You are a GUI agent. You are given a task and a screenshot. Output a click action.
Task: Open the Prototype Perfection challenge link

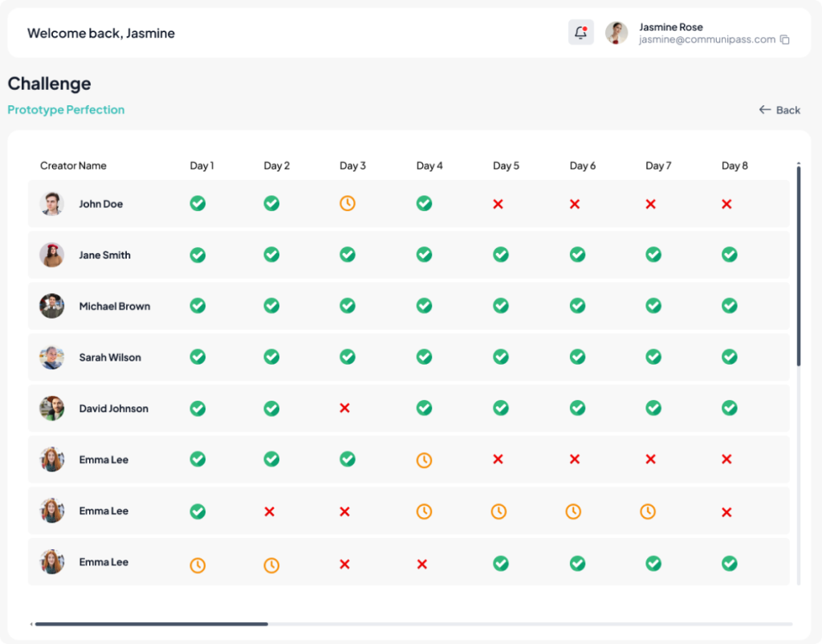pyautogui.click(x=66, y=110)
